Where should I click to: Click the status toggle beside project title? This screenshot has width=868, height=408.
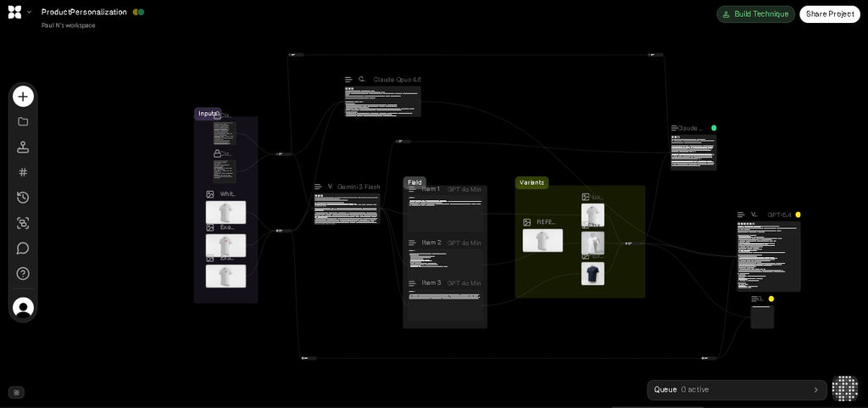click(138, 12)
